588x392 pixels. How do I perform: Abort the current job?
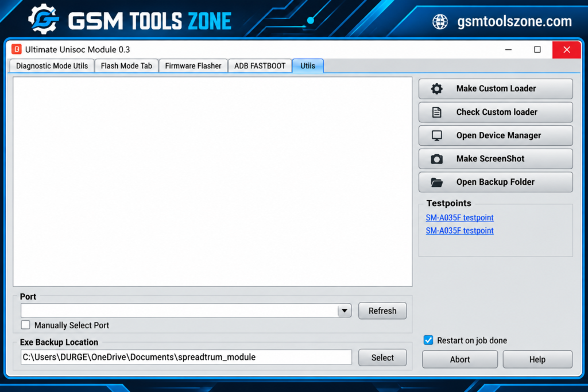[x=460, y=359]
